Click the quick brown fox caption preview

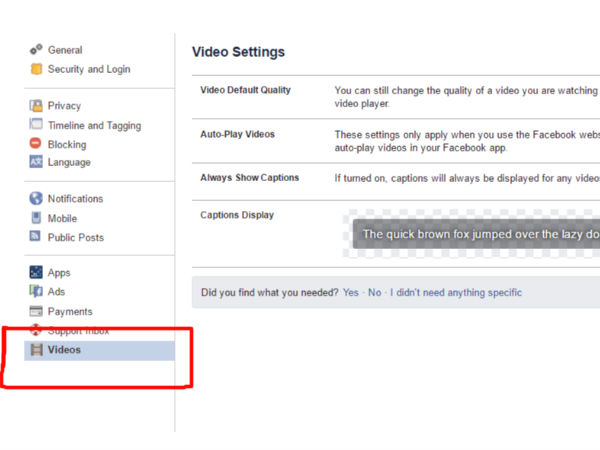pyautogui.click(x=476, y=234)
